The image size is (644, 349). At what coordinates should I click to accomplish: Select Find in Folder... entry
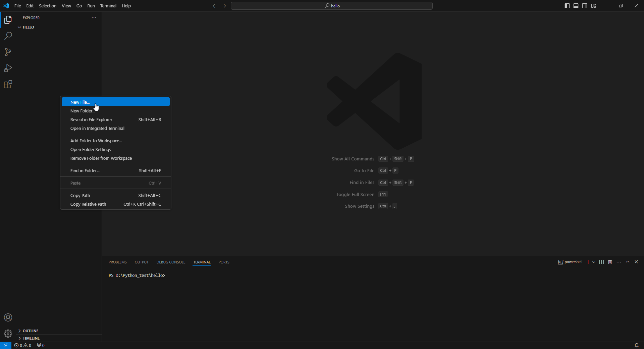116,170
